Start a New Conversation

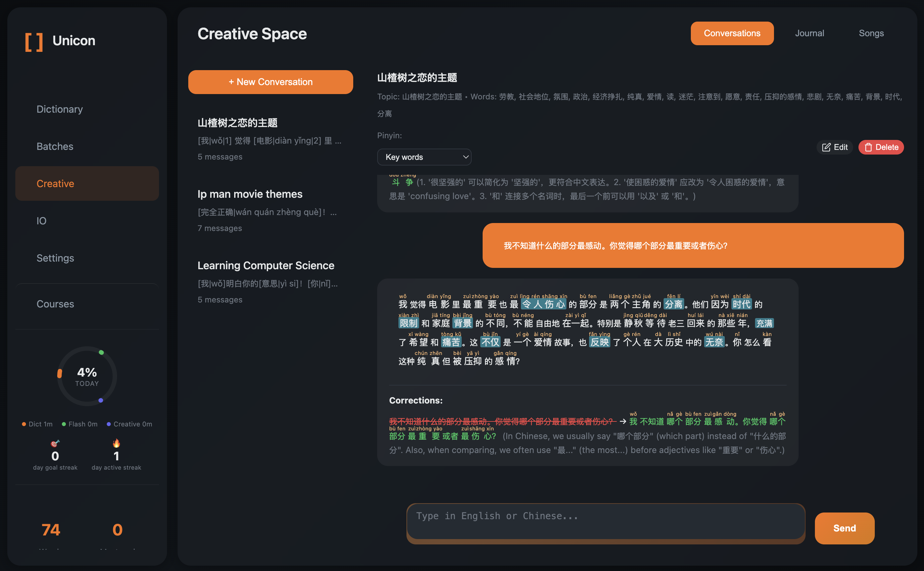tap(271, 82)
